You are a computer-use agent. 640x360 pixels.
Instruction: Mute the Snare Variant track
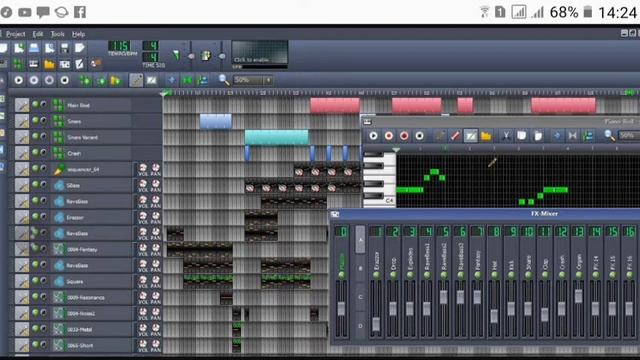point(35,136)
